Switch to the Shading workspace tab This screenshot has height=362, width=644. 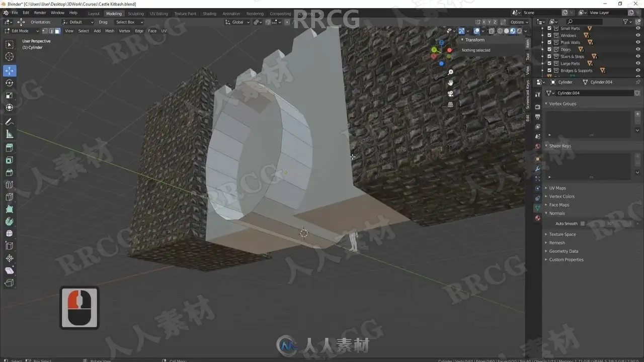pos(209,14)
